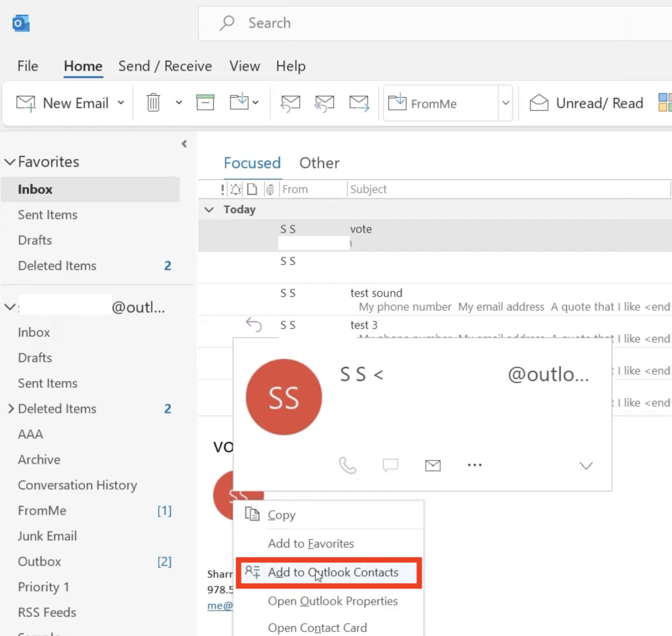Collapse the Favorites section
Image resolution: width=672 pixels, height=636 pixels.
tap(10, 161)
